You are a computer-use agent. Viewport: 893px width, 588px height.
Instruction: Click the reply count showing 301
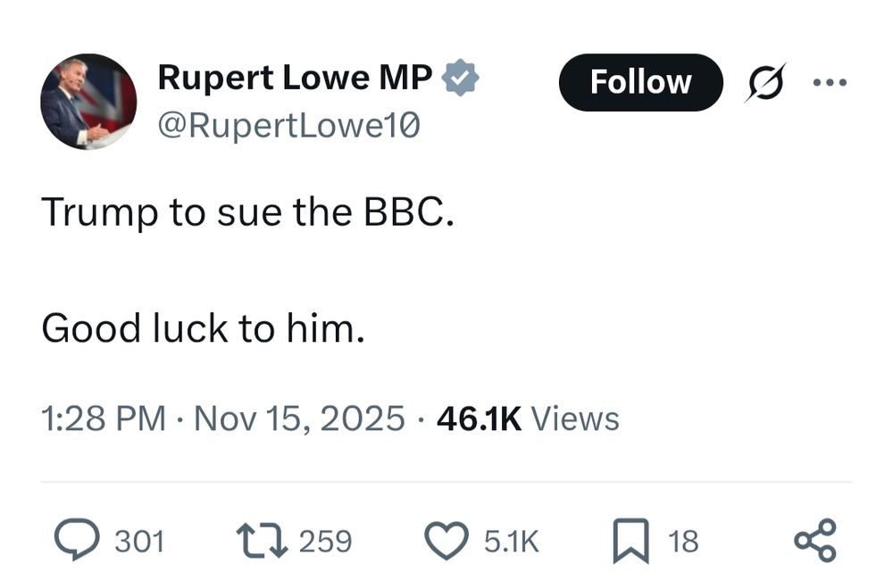point(139,539)
